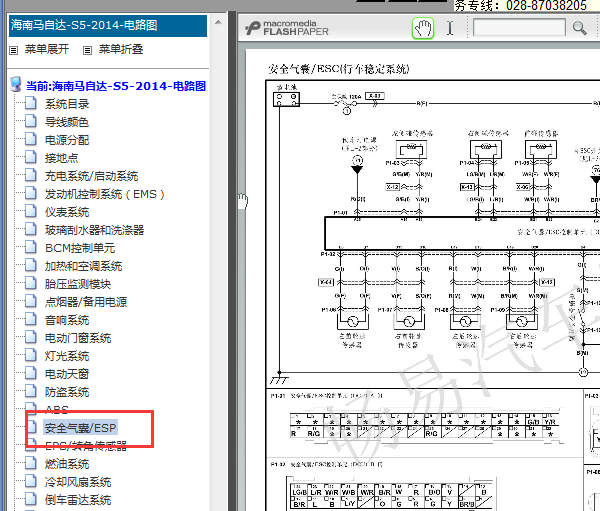Open 胎压监测模块 diagram
Viewport: 600px width, 511px height.
point(78,284)
